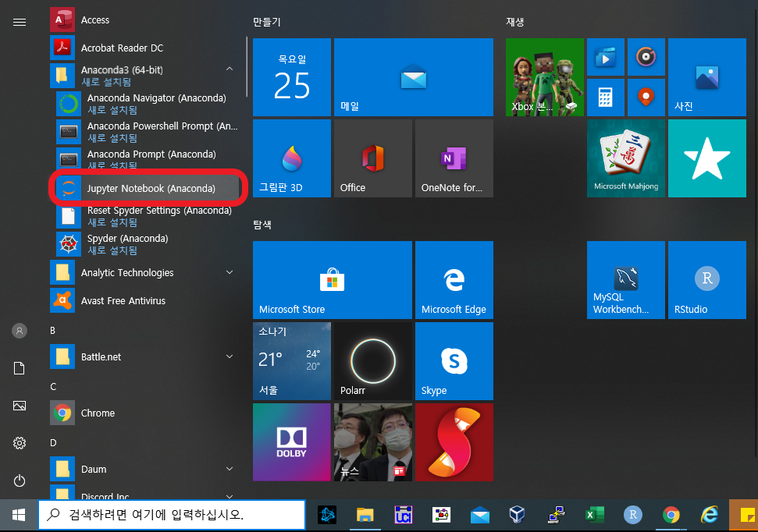Open the Movies & TV small tile
Screen dimensions: 758x532
[x=606, y=57]
